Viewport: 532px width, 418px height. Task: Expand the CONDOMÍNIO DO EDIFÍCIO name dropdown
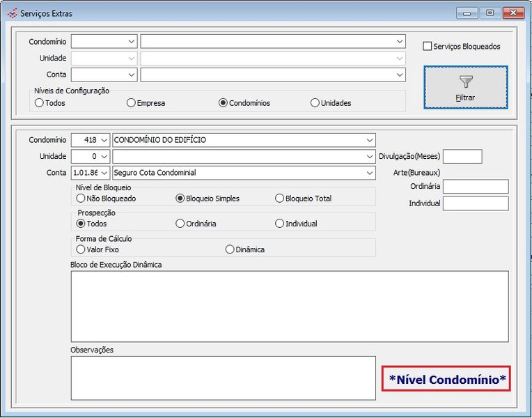click(369, 140)
